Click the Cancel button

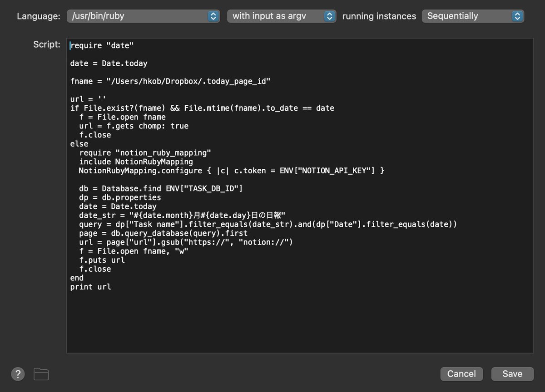[461, 374]
